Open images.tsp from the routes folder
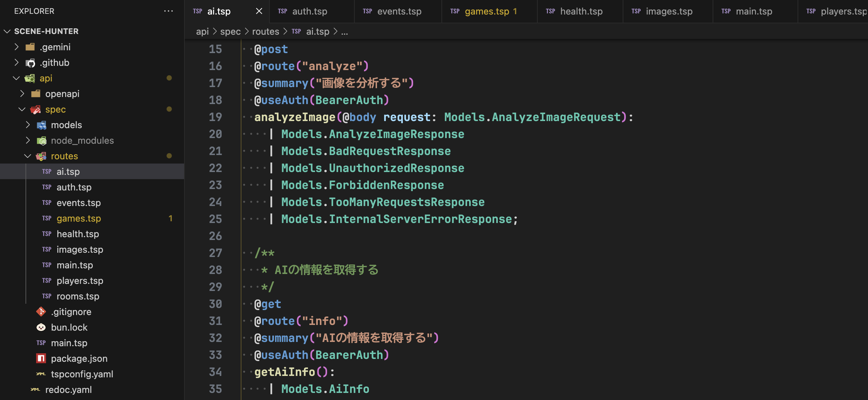 pyautogui.click(x=92, y=249)
